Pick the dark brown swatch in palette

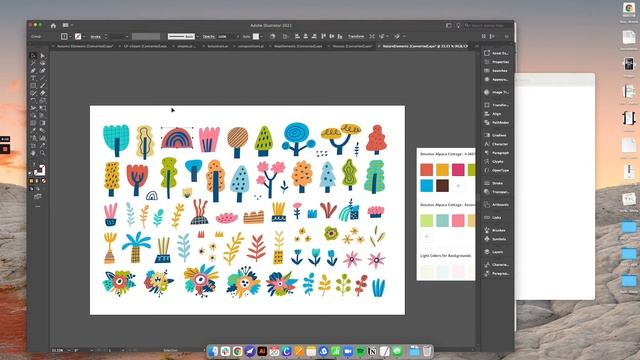point(442,186)
